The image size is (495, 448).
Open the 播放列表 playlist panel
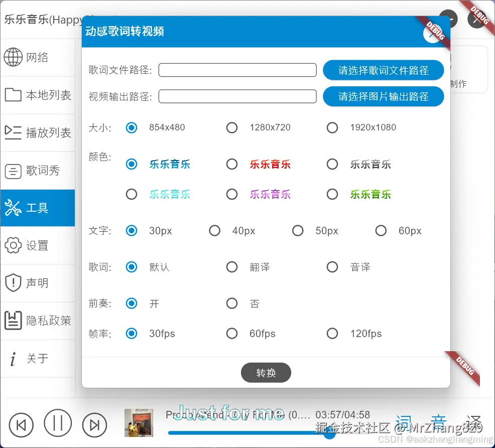pyautogui.click(x=38, y=132)
